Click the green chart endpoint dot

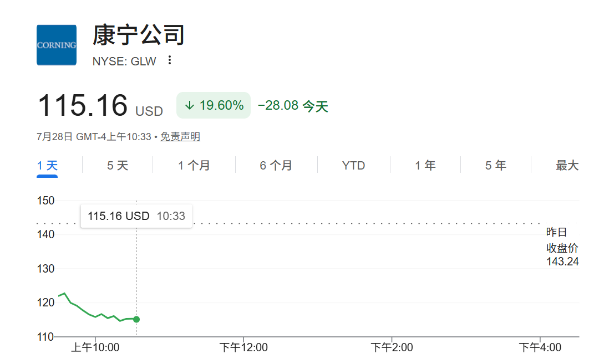point(136,319)
